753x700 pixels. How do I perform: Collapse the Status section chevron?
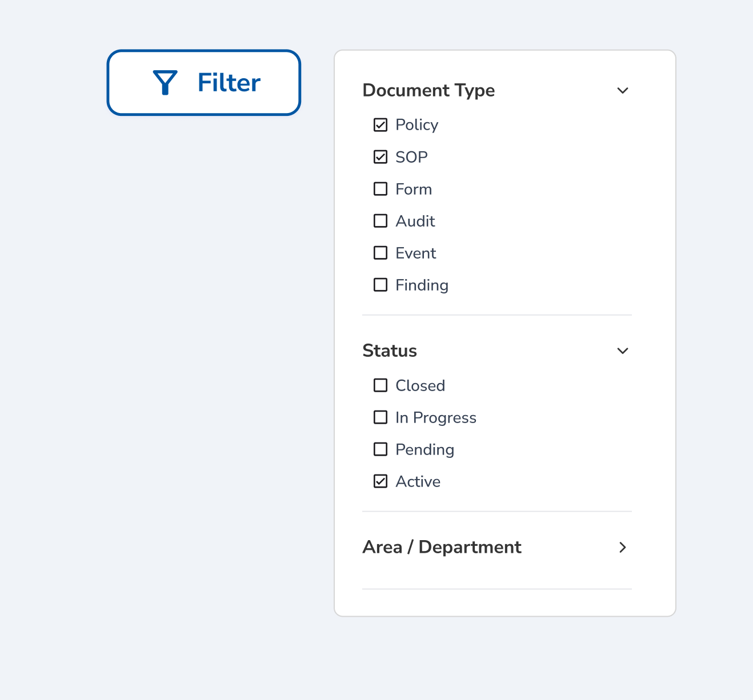click(623, 351)
